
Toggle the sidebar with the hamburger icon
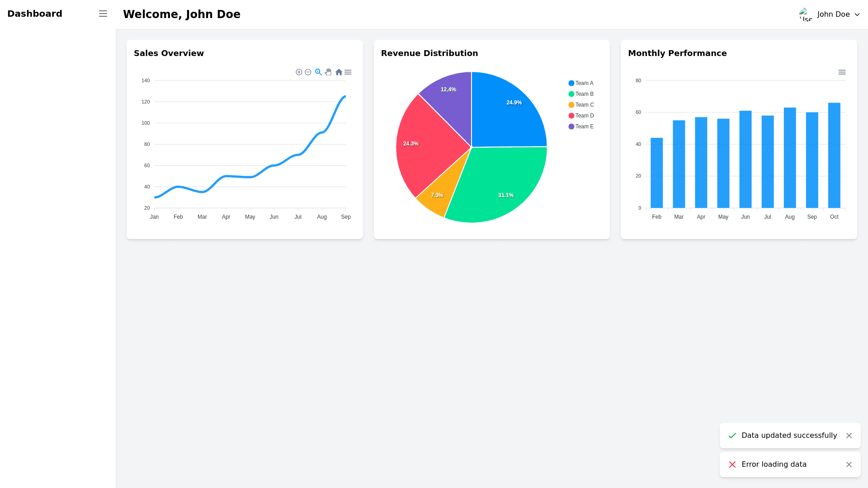point(103,14)
